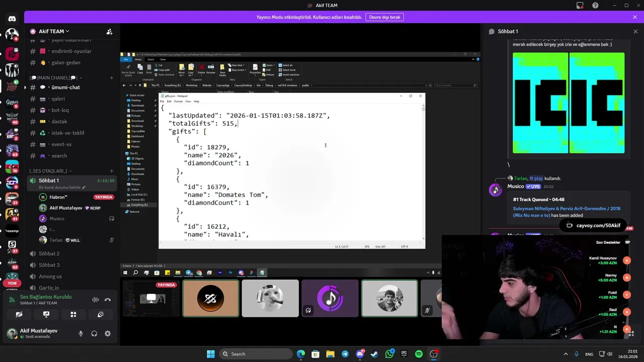Show hidden system tray icons chevron
This screenshot has width=644, height=362.
click(566, 354)
